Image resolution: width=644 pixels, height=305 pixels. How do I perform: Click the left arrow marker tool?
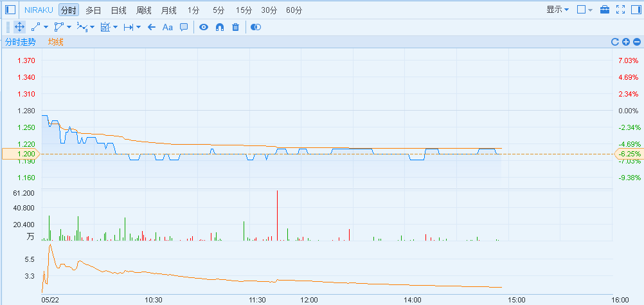(x=152, y=27)
